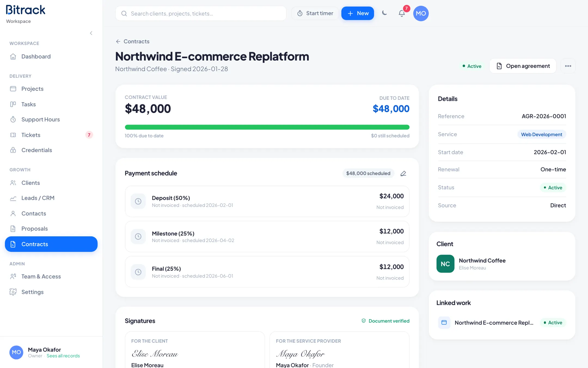Click the search magnifier icon

[124, 13]
